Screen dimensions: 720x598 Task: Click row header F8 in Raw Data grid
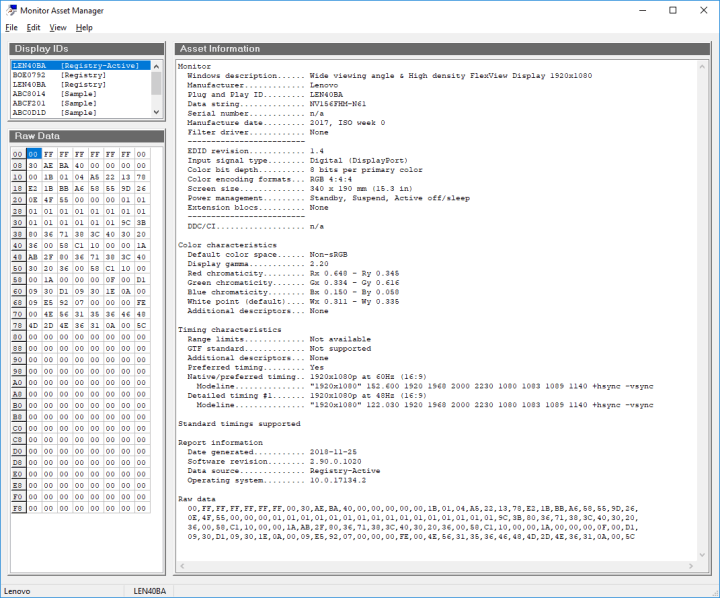tap(18, 508)
